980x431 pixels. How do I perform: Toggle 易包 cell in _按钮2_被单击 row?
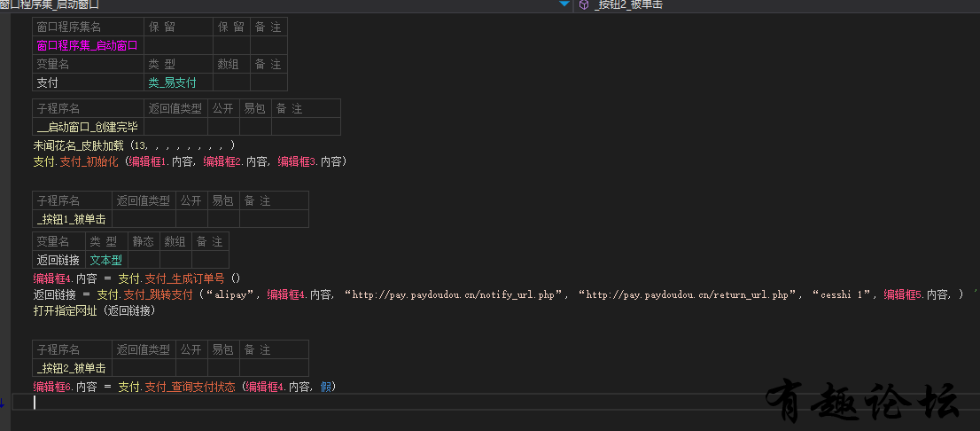(x=222, y=367)
